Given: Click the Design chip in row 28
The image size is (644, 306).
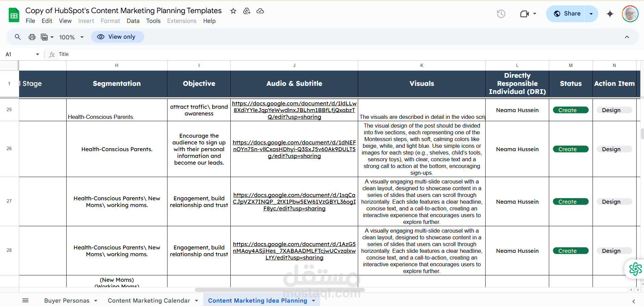Looking at the screenshot, I should point(614,251).
